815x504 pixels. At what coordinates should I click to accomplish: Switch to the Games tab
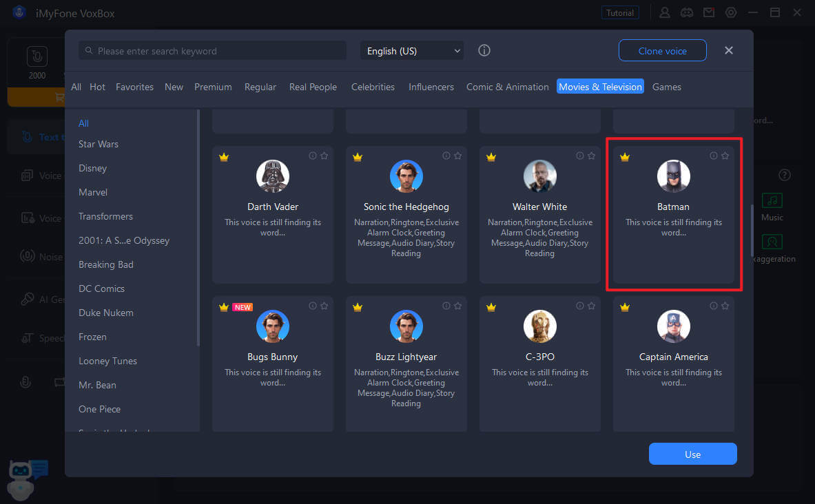[x=666, y=87]
